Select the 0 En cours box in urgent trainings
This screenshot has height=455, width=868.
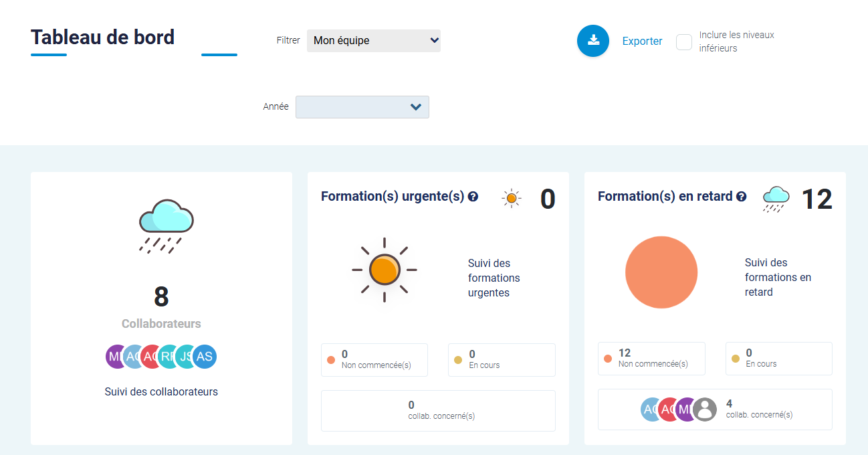click(x=501, y=360)
